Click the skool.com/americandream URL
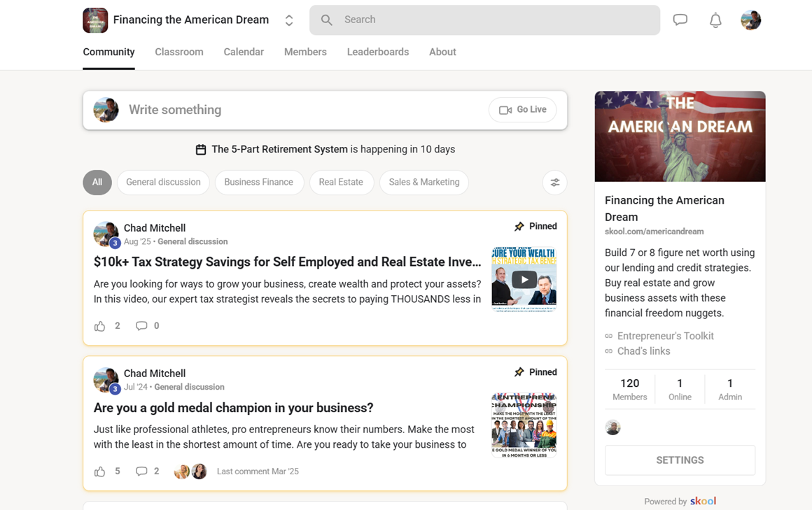Viewport: 812px width, 510px height. [654, 232]
